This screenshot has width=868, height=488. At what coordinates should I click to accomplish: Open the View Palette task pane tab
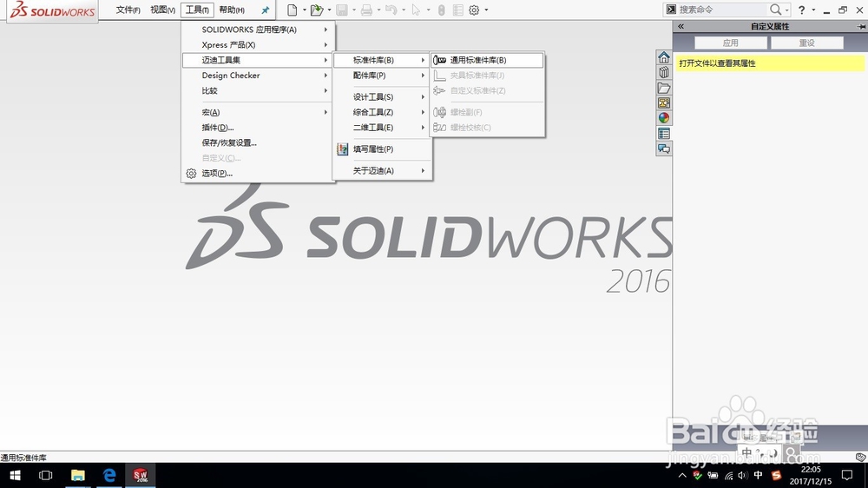664,103
